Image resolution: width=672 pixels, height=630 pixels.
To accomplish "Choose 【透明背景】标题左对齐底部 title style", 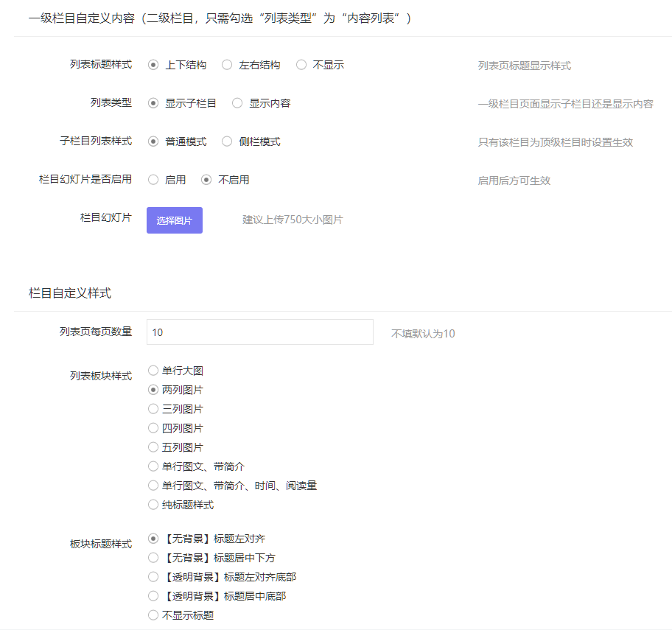I will (x=153, y=577).
